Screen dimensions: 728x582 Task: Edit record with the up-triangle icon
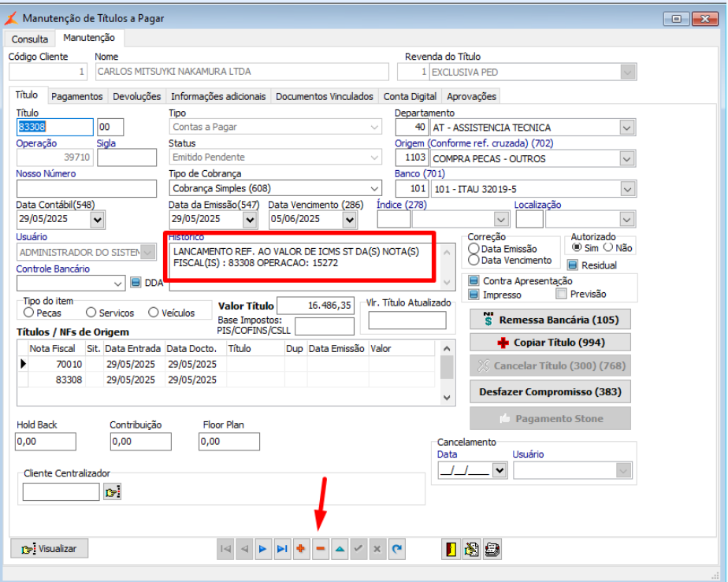tap(340, 549)
